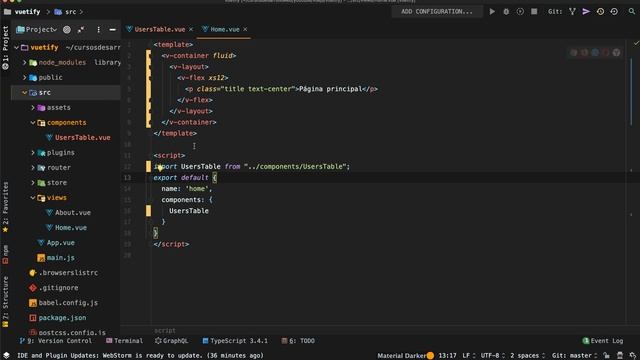Open in Chrome browser icon in editor
640x360 pixels.
click(x=574, y=52)
